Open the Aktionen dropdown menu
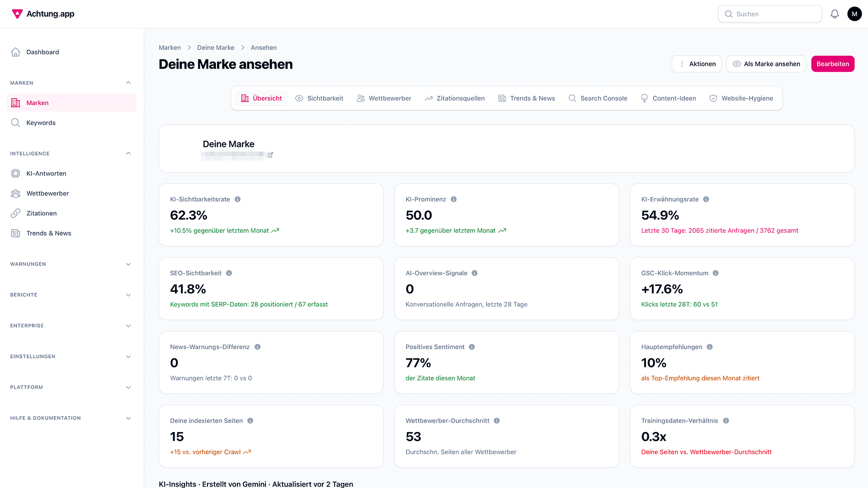This screenshot has width=868, height=488. click(697, 64)
